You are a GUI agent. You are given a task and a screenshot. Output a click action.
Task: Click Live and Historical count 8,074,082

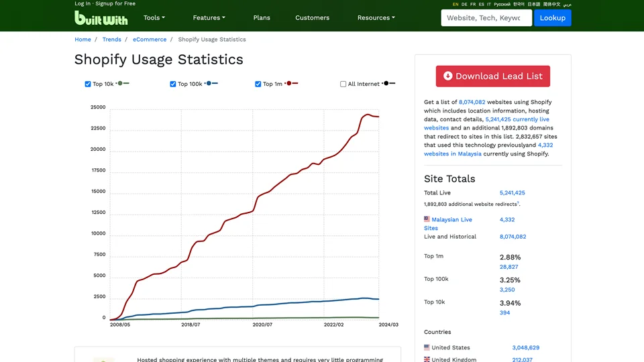[513, 237]
